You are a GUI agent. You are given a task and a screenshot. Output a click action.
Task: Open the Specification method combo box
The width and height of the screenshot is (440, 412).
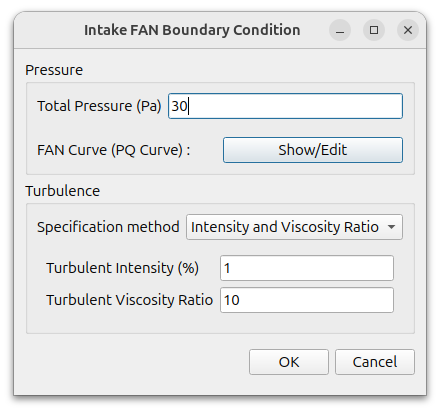coord(294,227)
